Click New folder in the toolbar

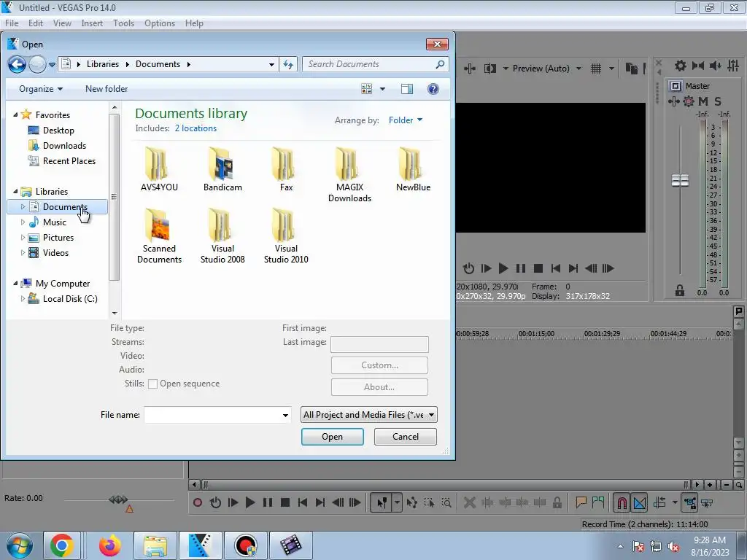[107, 89]
